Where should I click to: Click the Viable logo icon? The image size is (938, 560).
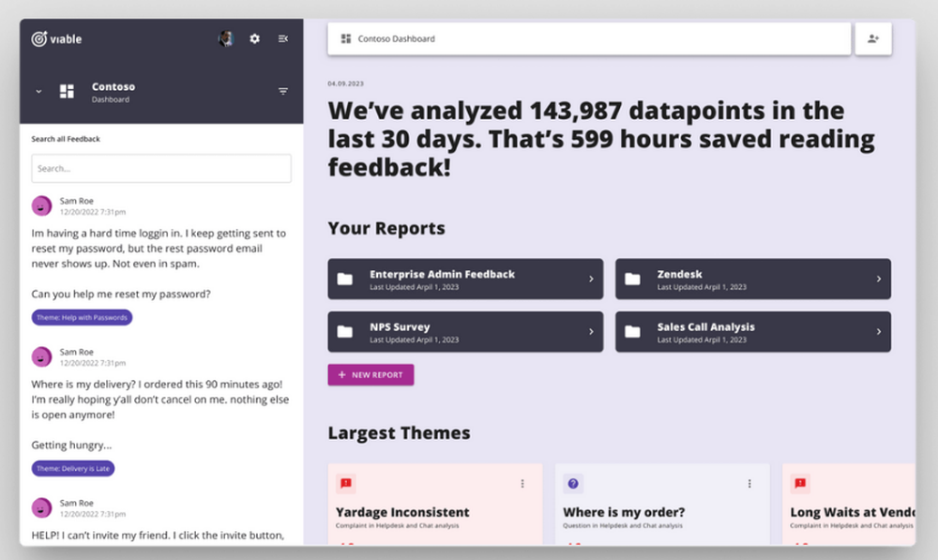click(x=39, y=39)
